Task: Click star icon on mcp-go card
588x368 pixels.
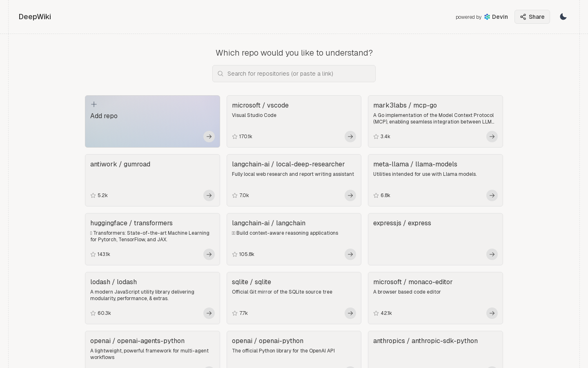Action: (x=376, y=137)
